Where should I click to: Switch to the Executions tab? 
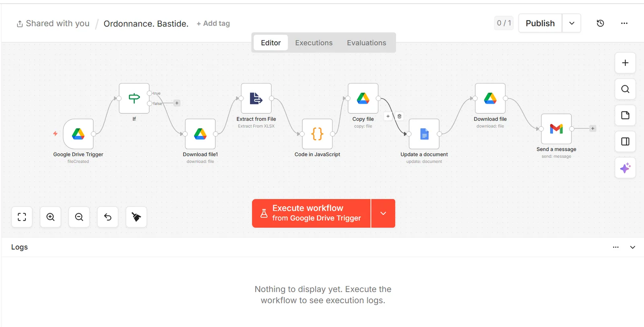pyautogui.click(x=314, y=43)
